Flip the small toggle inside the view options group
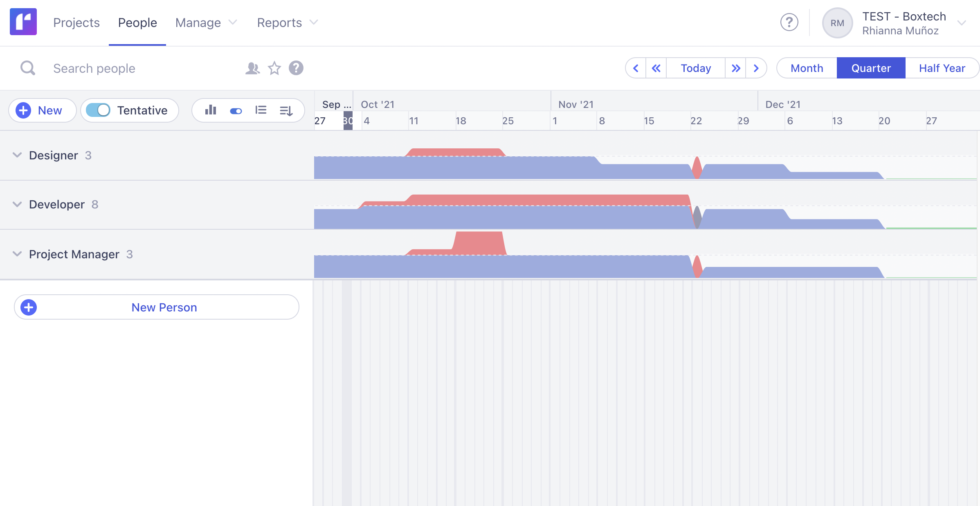980x506 pixels. click(x=236, y=110)
